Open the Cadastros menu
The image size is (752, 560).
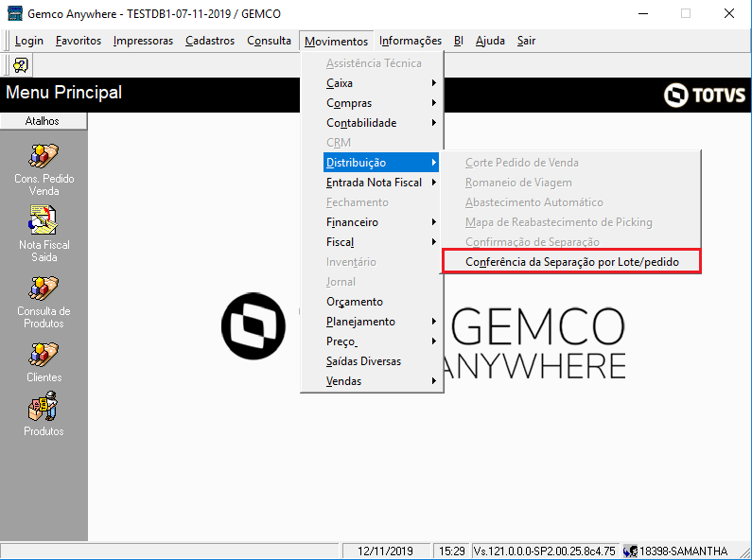[x=210, y=41]
